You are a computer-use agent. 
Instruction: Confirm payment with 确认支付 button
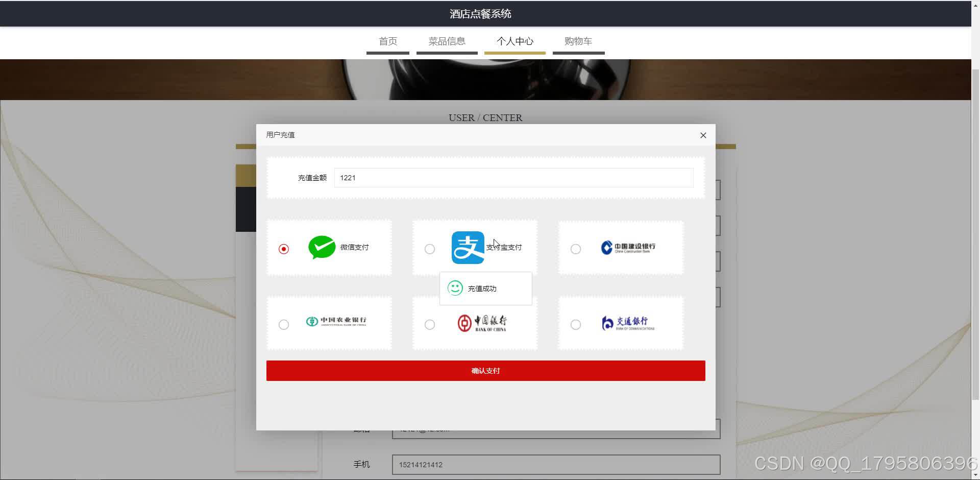[x=486, y=371]
